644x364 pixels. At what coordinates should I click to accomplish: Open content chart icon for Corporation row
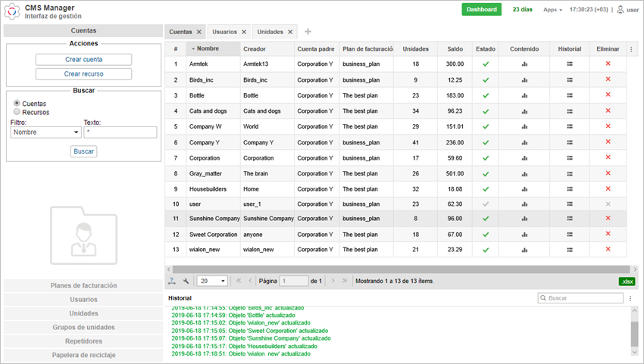click(x=524, y=158)
